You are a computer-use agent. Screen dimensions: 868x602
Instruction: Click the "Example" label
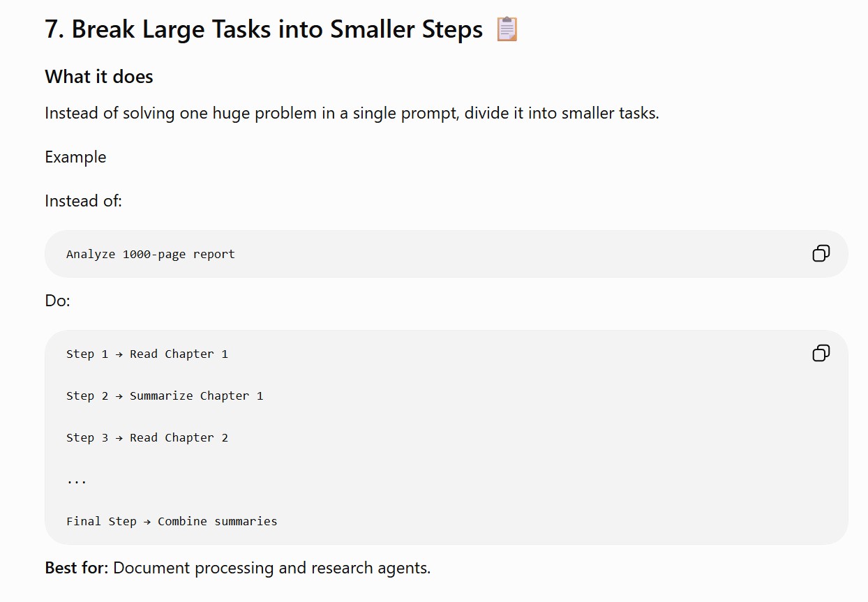[75, 157]
